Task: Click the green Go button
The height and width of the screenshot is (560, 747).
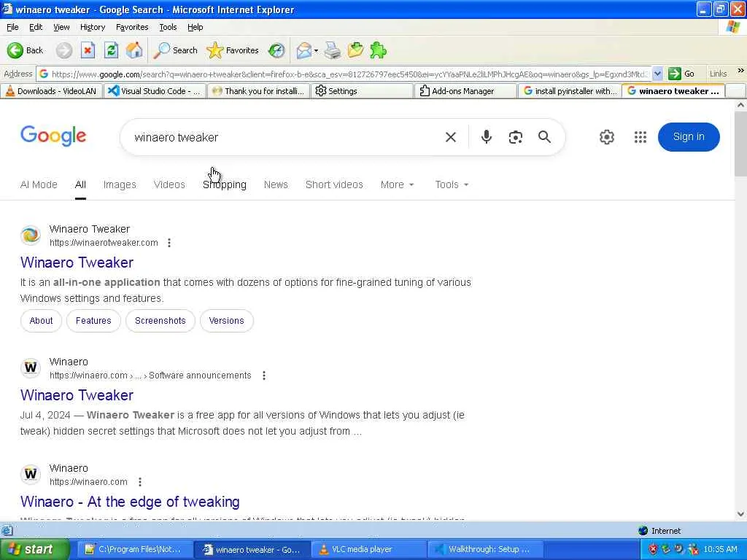Action: (x=681, y=74)
